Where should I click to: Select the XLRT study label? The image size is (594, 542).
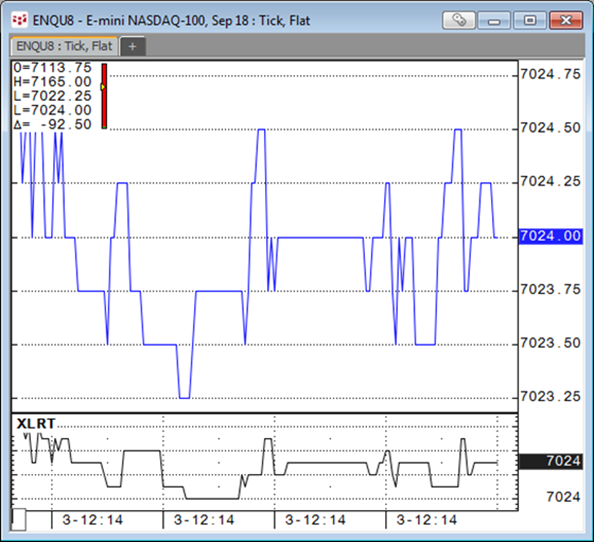click(x=36, y=423)
